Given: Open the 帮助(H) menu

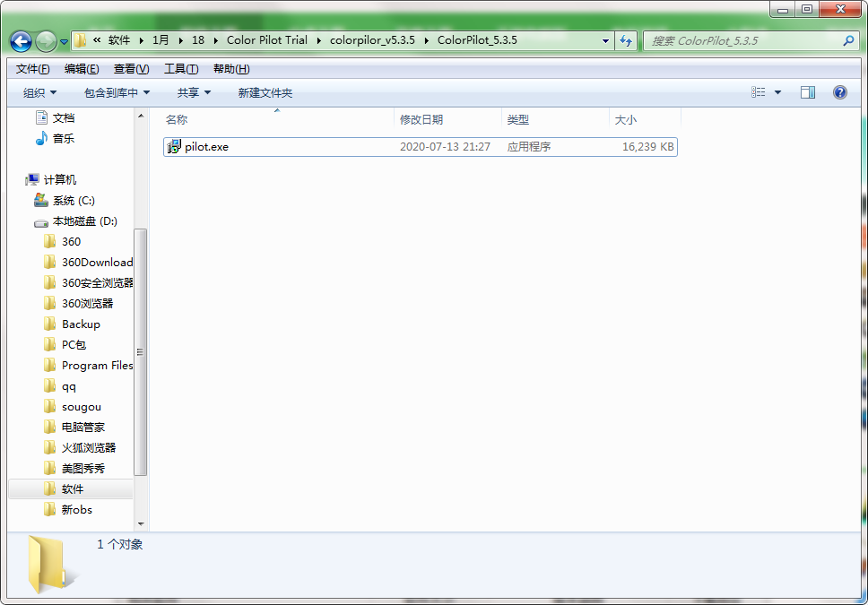Looking at the screenshot, I should click(x=231, y=69).
